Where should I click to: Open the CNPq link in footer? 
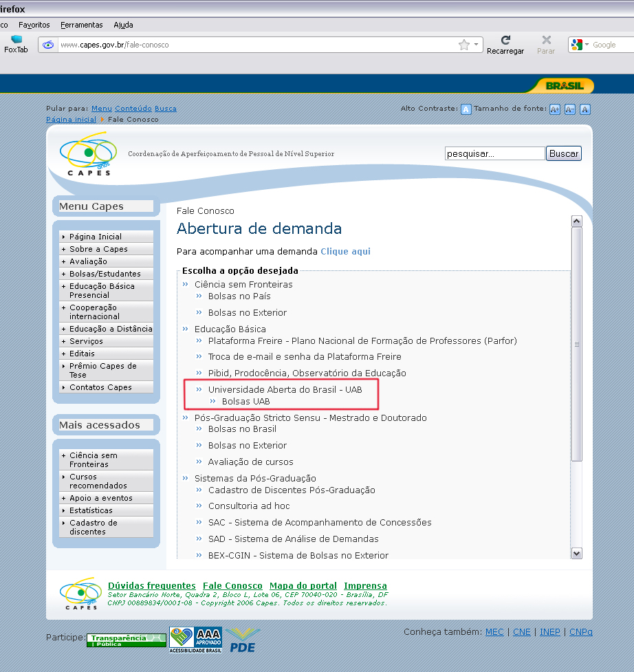click(581, 631)
